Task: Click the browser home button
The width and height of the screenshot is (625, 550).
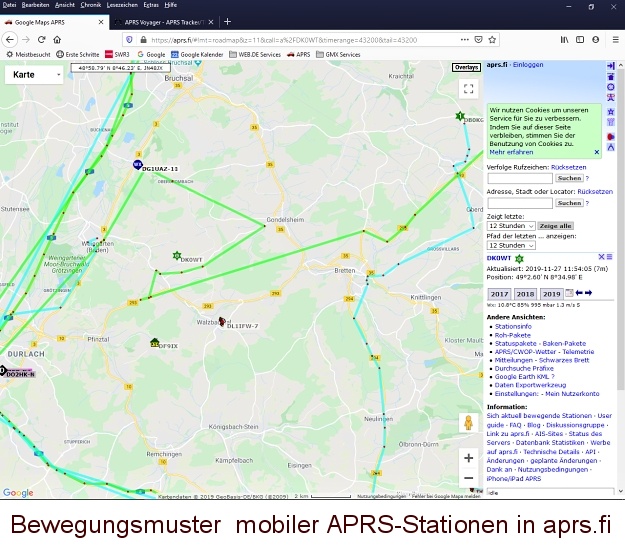Action: [x=57, y=39]
